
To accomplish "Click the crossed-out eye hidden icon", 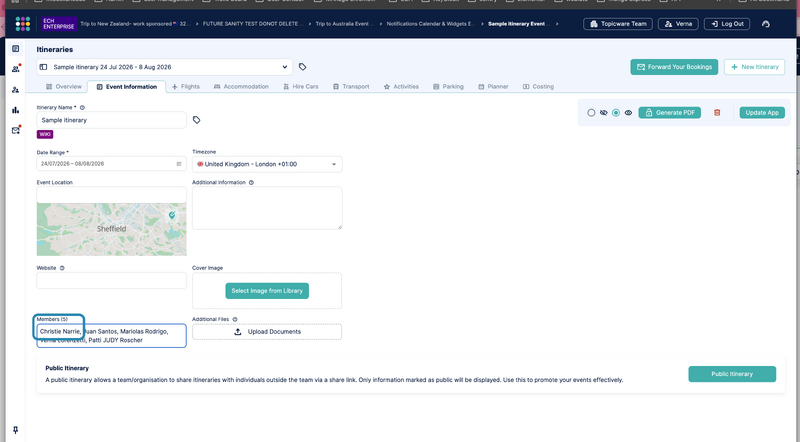I will pos(604,113).
